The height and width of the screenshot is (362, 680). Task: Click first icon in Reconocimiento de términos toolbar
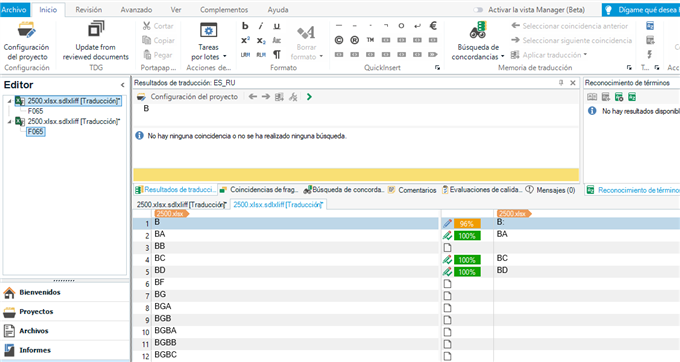(592, 97)
